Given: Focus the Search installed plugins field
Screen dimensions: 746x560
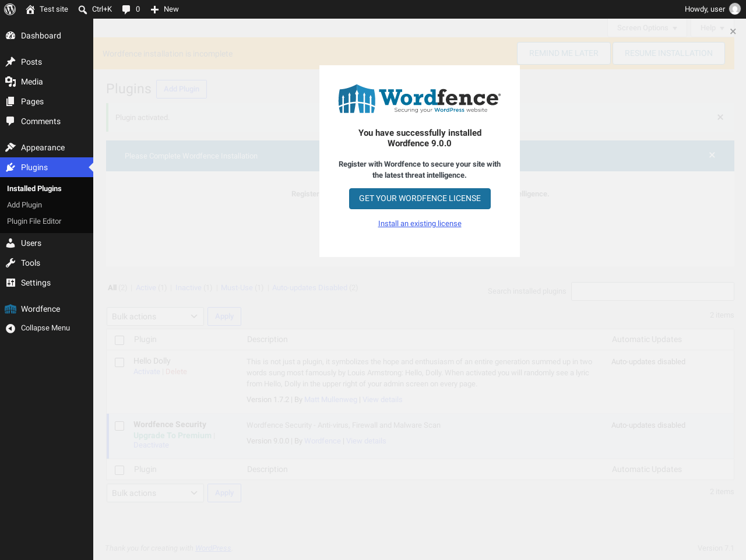Looking at the screenshot, I should (653, 291).
